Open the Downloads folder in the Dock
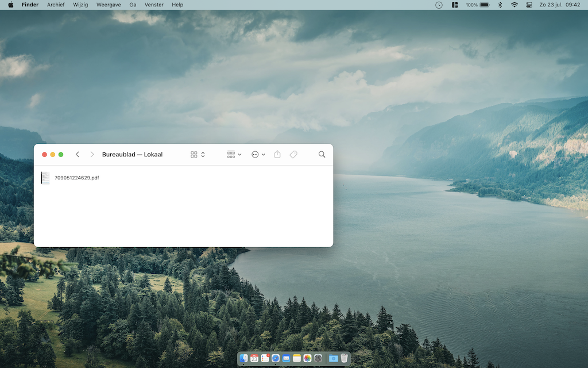This screenshot has height=368, width=588. click(333, 358)
